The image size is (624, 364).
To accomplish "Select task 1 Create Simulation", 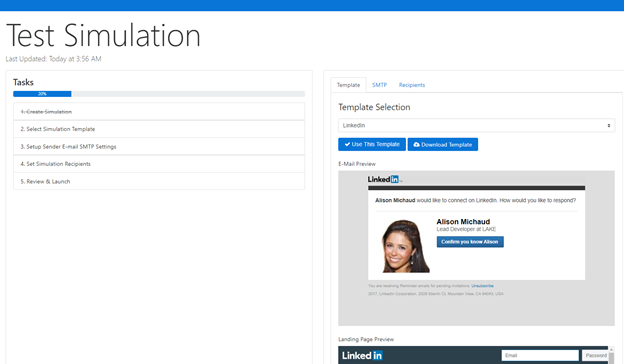I will [159, 112].
